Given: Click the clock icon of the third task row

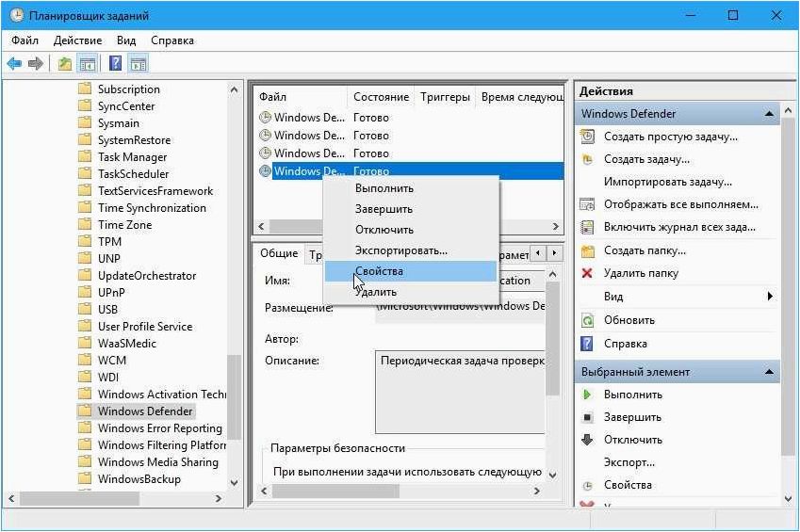Looking at the screenshot, I should (265, 153).
